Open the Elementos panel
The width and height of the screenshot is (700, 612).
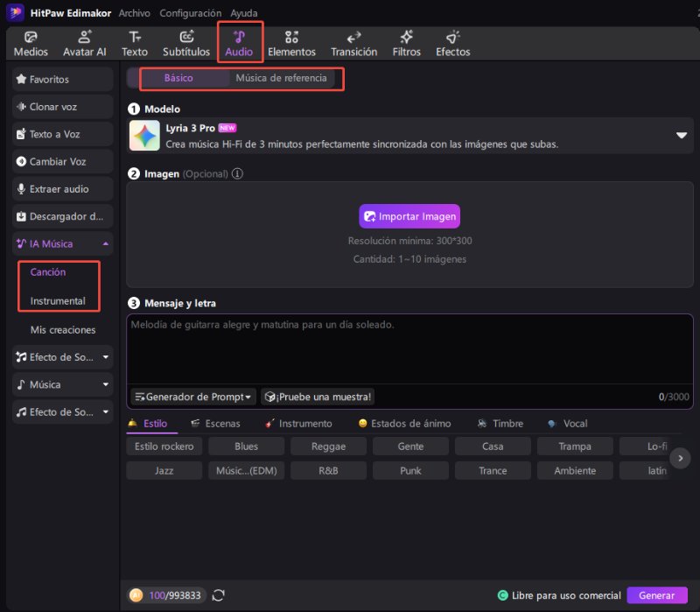tap(291, 44)
